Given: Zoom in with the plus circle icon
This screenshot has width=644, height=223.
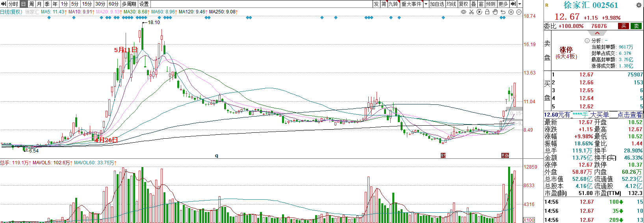Looking at the screenshot, I should [x=511, y=12].
